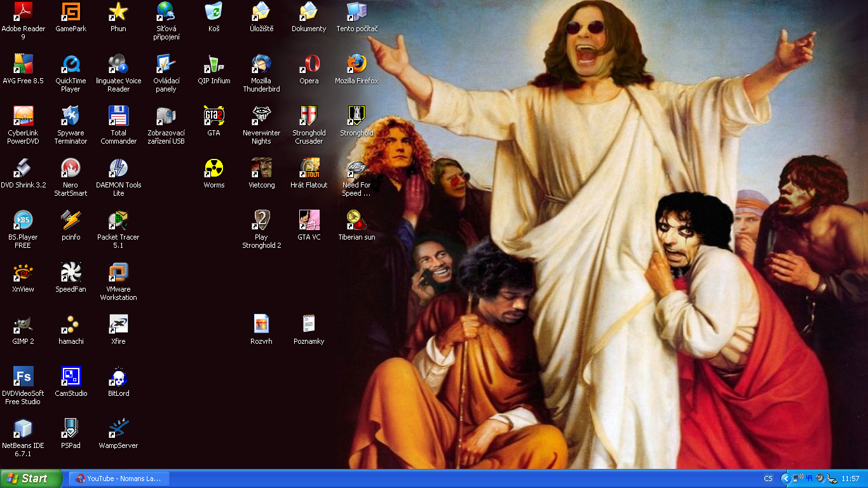Open the Windows Start menu

coord(31,478)
